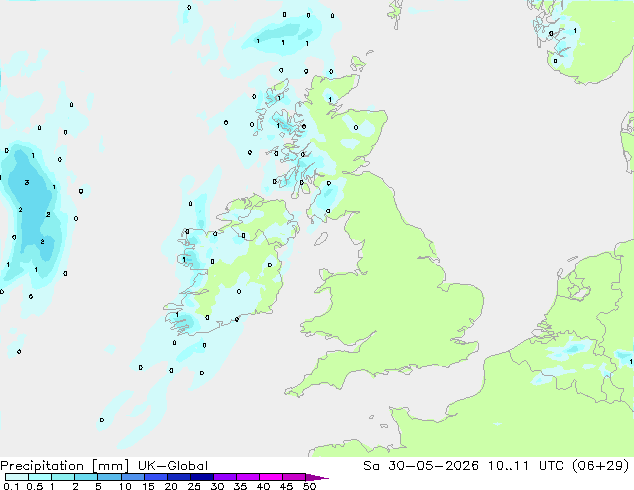Click the '40' legend scale value
Viewport: 634px width, 490px height.
[263, 486]
